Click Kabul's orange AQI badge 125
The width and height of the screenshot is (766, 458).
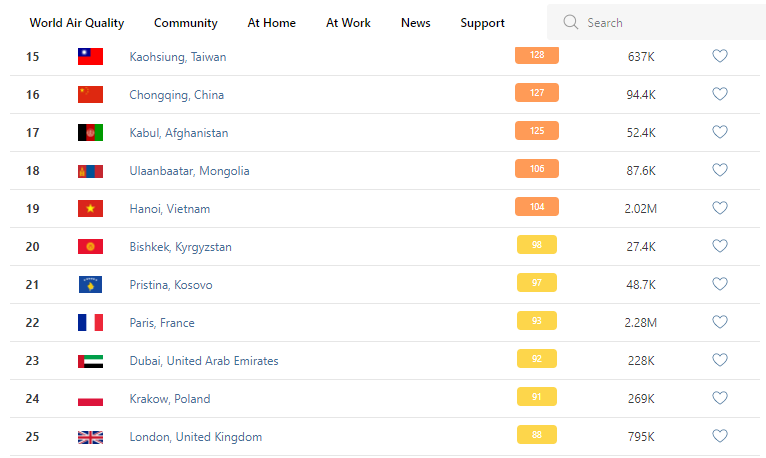click(537, 131)
